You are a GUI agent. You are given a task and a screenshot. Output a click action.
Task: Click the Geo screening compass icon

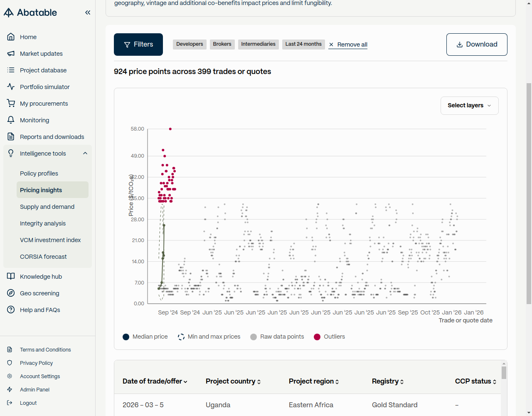click(11, 293)
